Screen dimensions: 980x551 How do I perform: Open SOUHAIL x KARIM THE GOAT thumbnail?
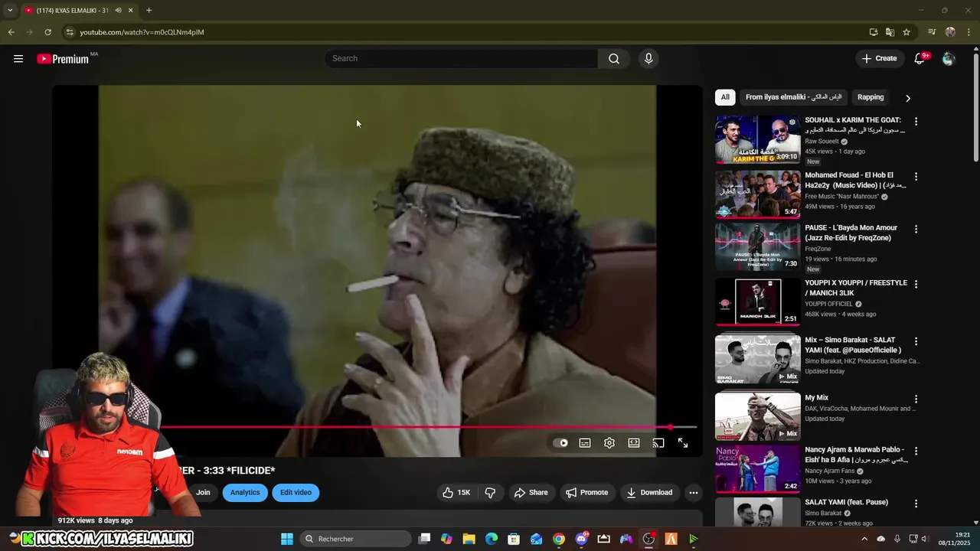click(758, 139)
